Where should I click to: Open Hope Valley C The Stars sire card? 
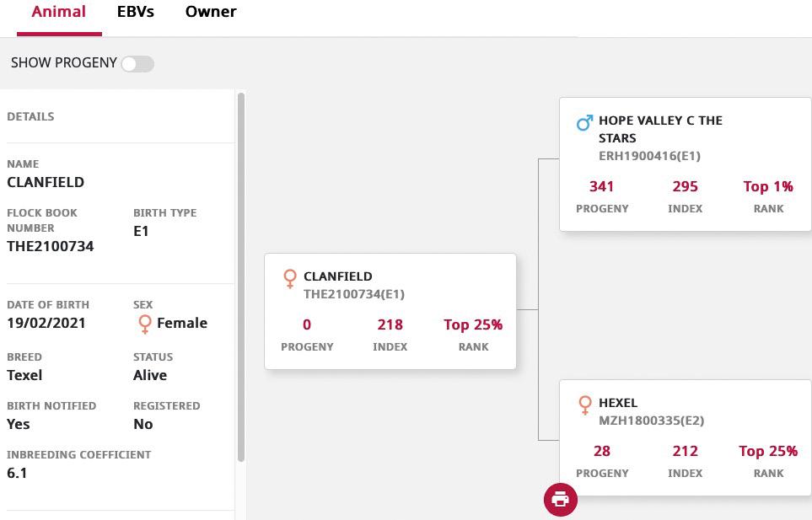660,129
